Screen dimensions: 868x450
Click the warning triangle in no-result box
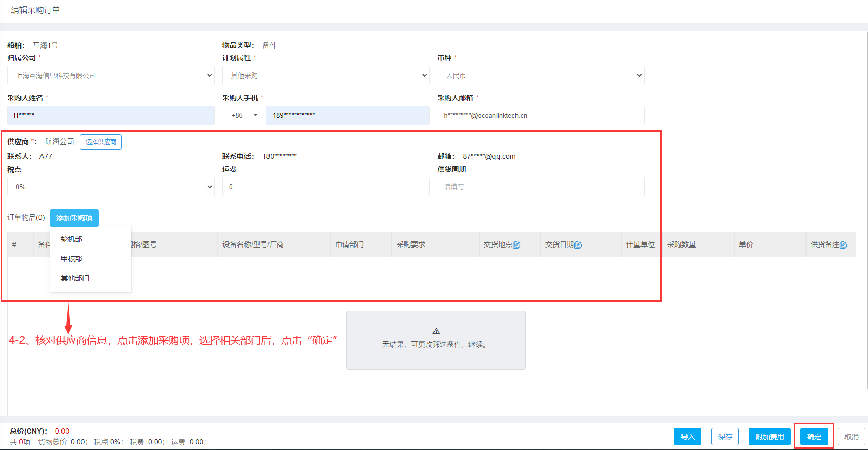436,331
